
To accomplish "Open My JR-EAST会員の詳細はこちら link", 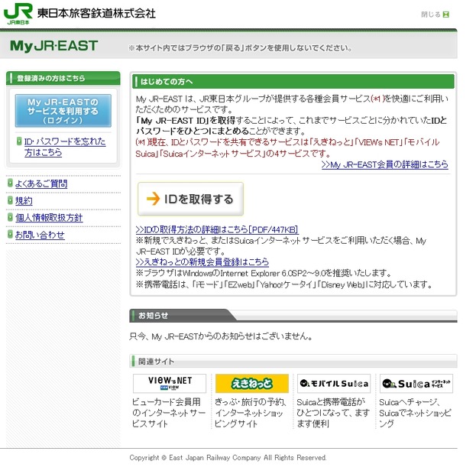I will (x=385, y=164).
